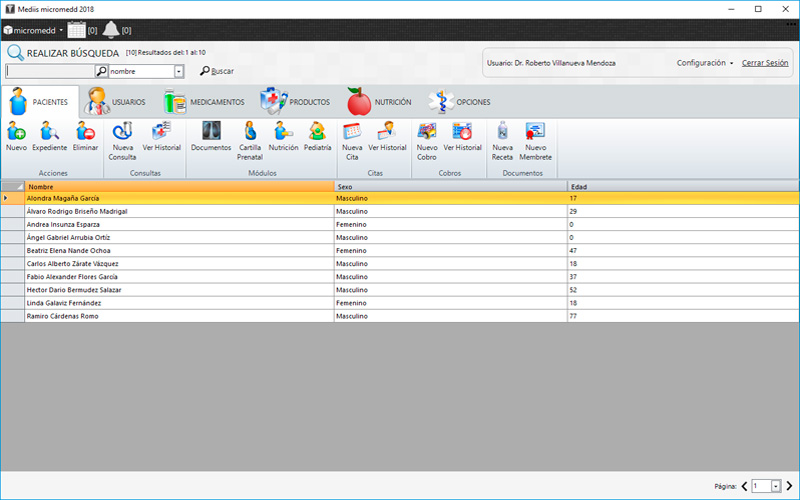Image resolution: width=800 pixels, height=500 pixels.
Task: Click the Buscar button
Action: tap(217, 71)
